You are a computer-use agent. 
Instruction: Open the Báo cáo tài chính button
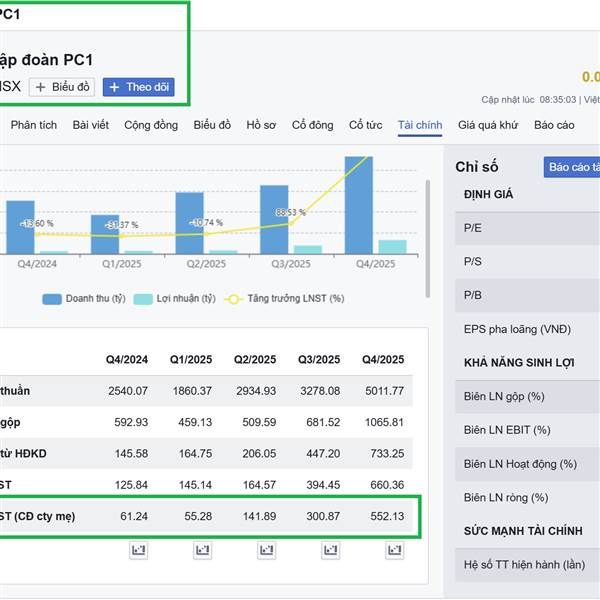(571, 168)
